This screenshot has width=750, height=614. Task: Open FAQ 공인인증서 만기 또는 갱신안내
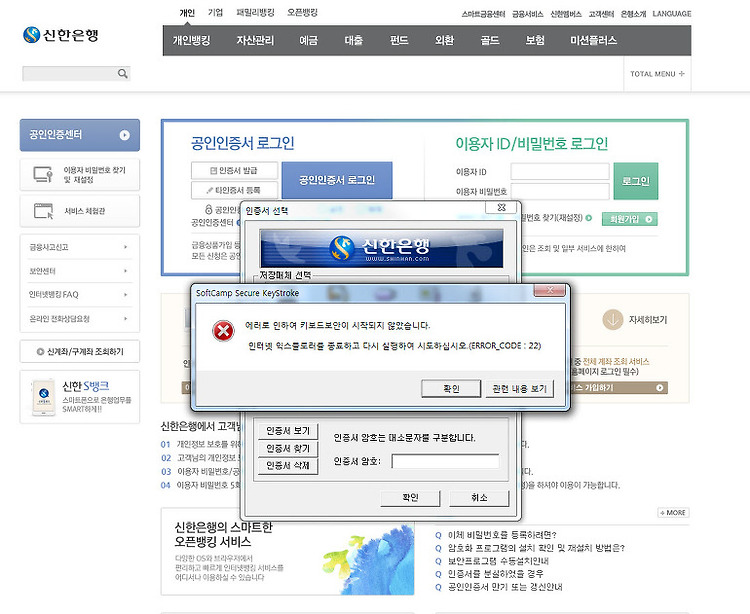505,587
